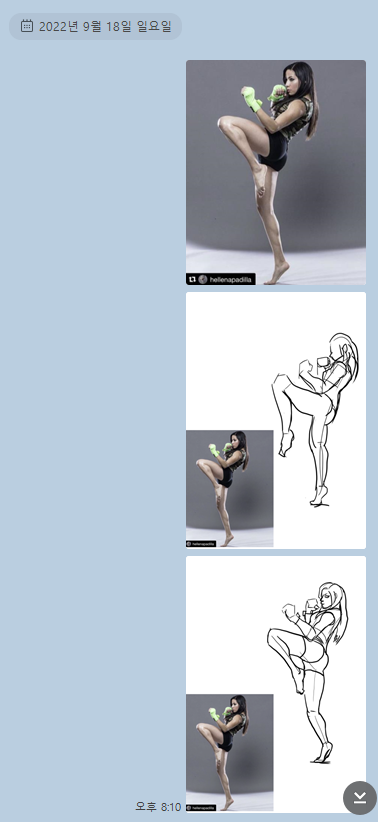
Task: Open the kickboxer photo with hellenapadilla caption
Action: [276, 172]
